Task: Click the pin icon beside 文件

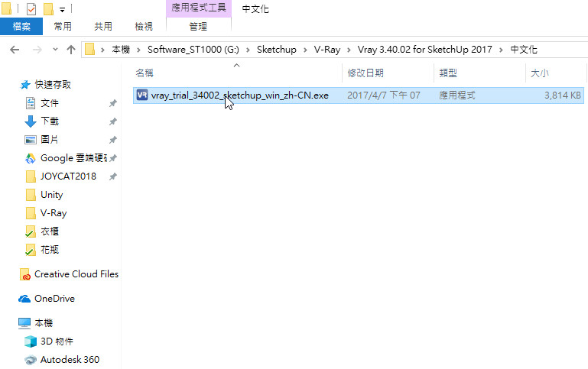Action: [x=113, y=103]
